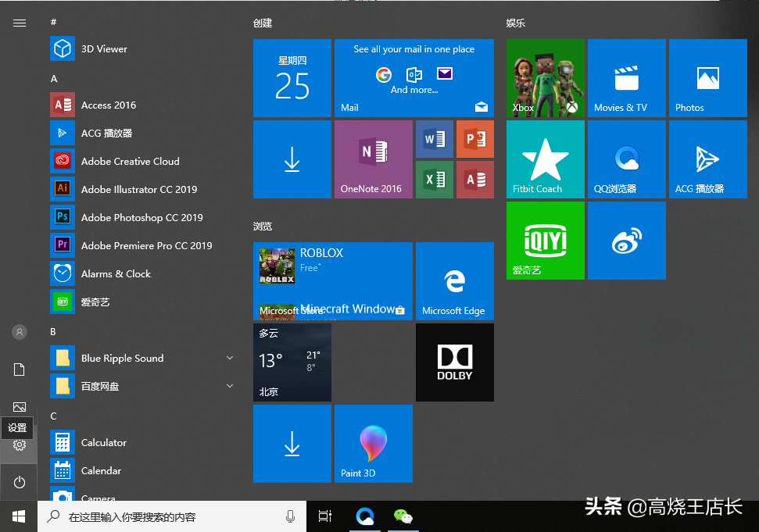Expand the Blue Ripple Sound folder

click(141, 358)
